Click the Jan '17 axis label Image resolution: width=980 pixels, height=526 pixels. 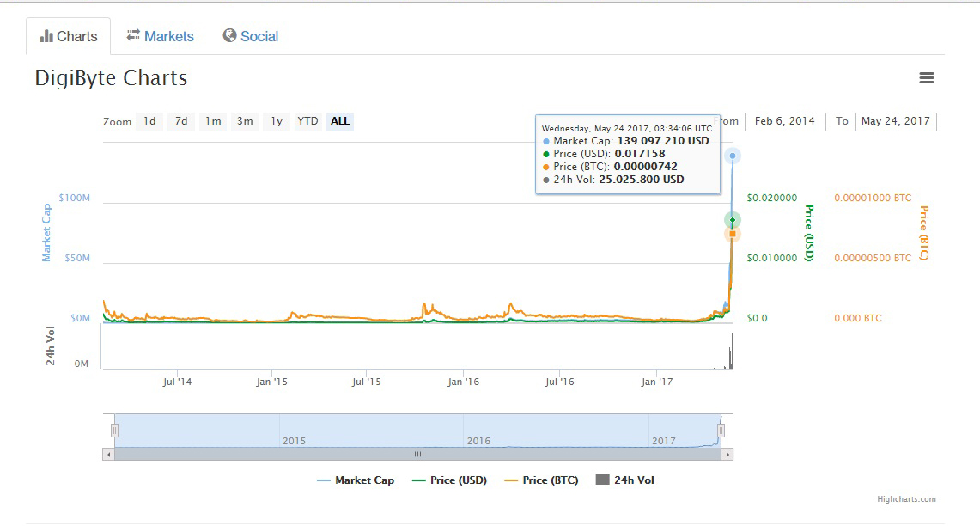(657, 382)
